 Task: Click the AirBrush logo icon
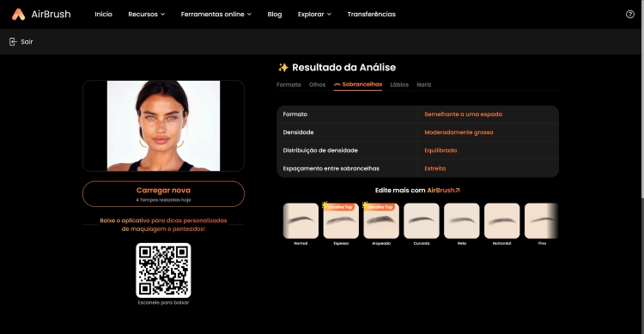tap(18, 15)
